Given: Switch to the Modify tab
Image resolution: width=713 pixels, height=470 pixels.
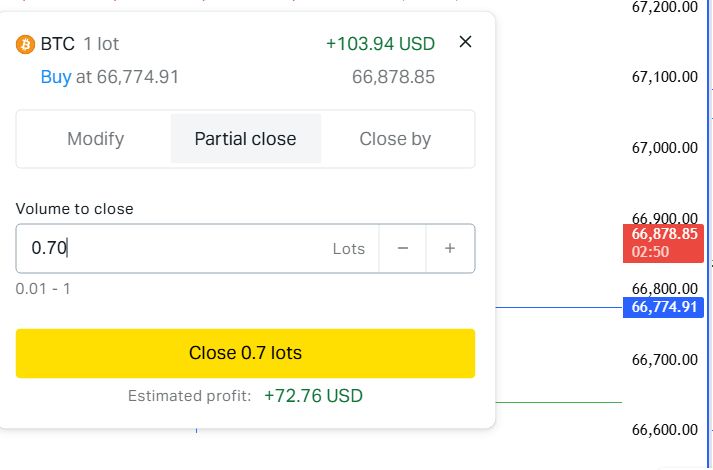Looking at the screenshot, I should coord(95,139).
